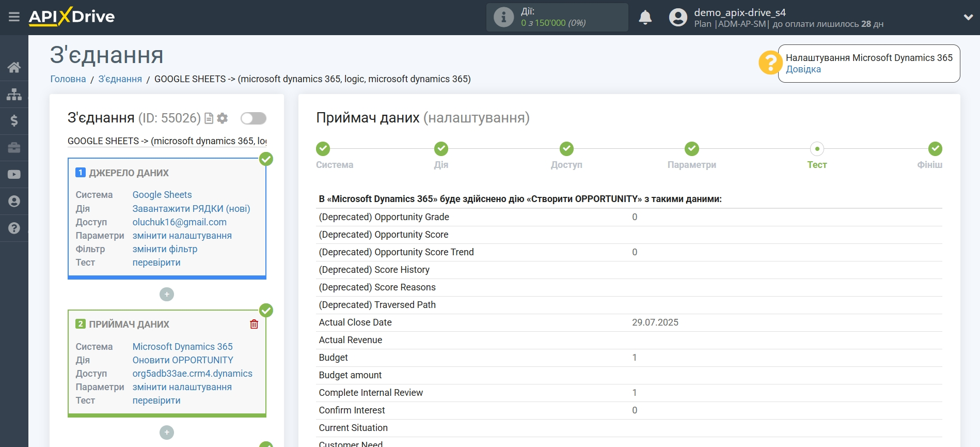This screenshot has height=447, width=980.
Task: Go to Фініш step
Action: tap(935, 149)
